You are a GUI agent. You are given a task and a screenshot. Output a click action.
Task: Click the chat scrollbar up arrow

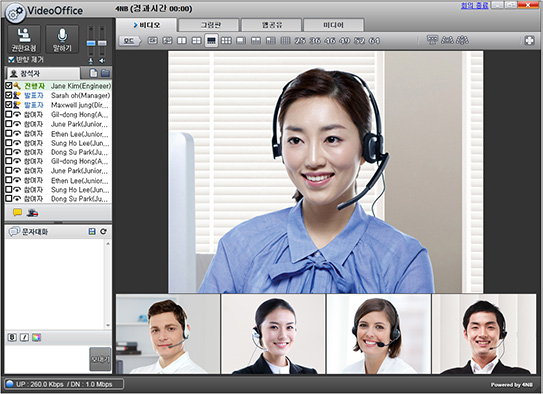(x=108, y=243)
